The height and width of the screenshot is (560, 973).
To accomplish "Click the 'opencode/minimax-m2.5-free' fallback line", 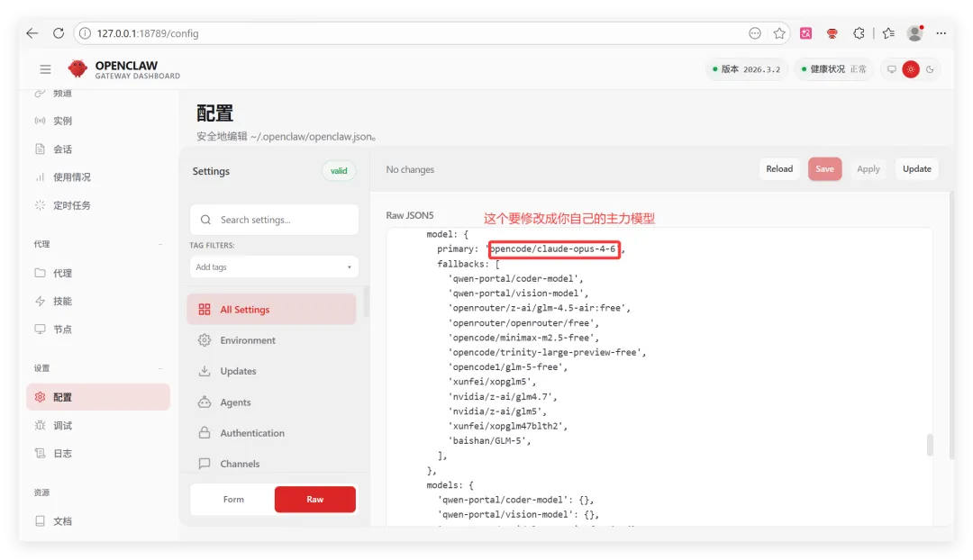I will point(523,338).
